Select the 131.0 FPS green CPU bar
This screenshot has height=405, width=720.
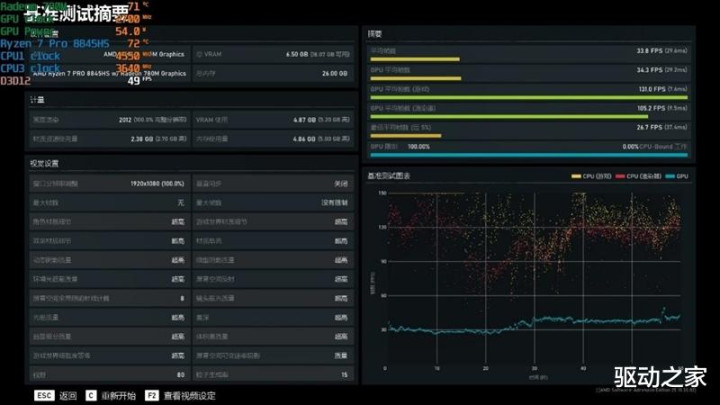[529, 97]
